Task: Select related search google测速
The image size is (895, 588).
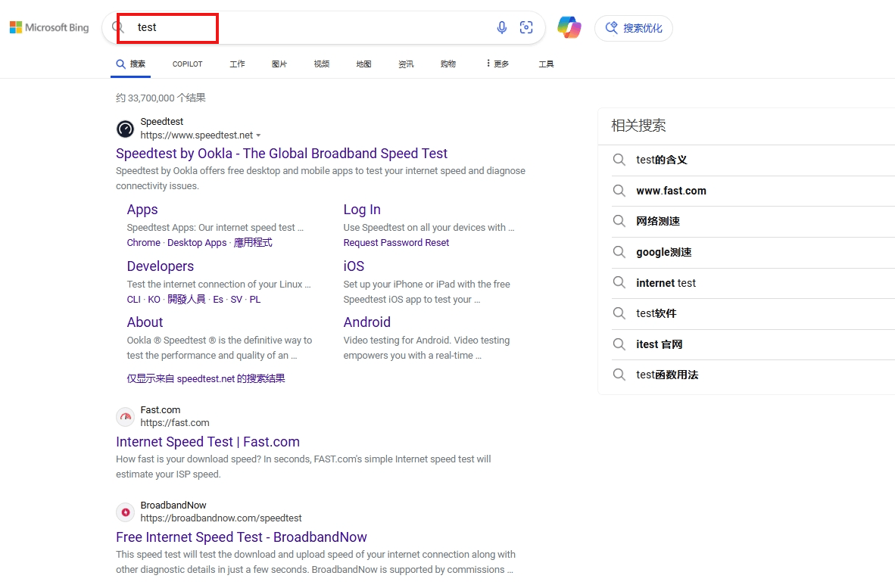Action: (x=664, y=252)
